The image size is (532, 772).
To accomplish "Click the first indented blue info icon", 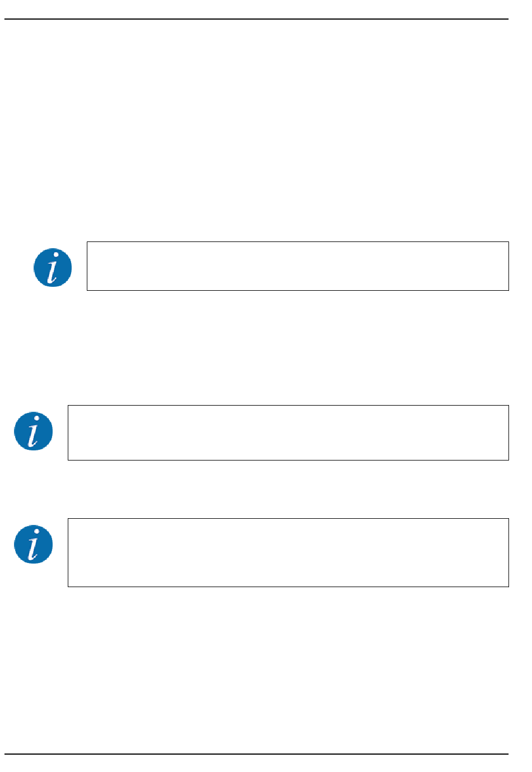I will click(x=53, y=268).
